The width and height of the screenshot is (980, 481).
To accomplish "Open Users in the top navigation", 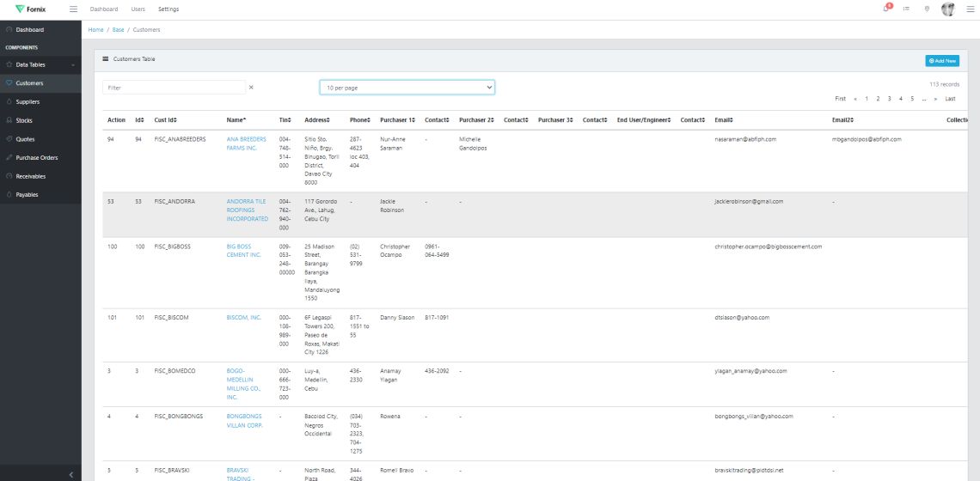I will (138, 9).
